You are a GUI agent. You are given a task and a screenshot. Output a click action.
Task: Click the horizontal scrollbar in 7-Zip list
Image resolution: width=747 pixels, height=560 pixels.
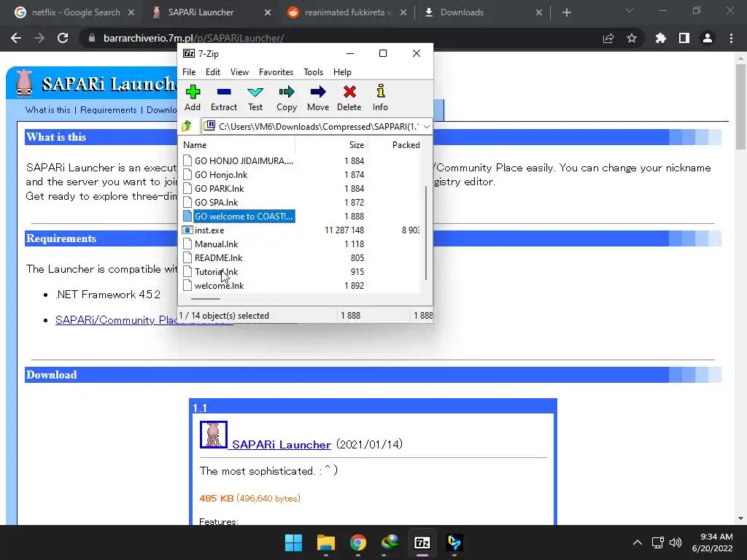pyautogui.click(x=205, y=299)
